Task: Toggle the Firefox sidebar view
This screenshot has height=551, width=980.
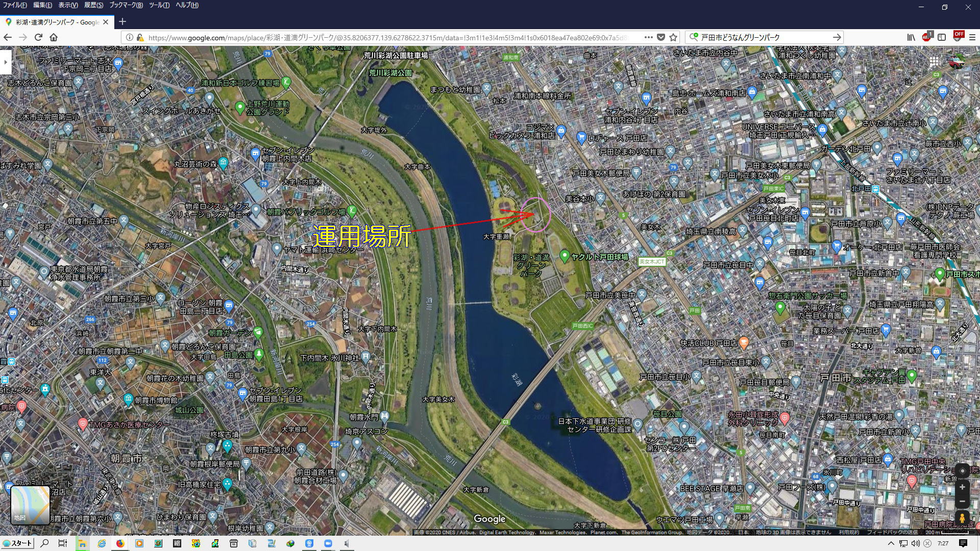Action: 942,37
